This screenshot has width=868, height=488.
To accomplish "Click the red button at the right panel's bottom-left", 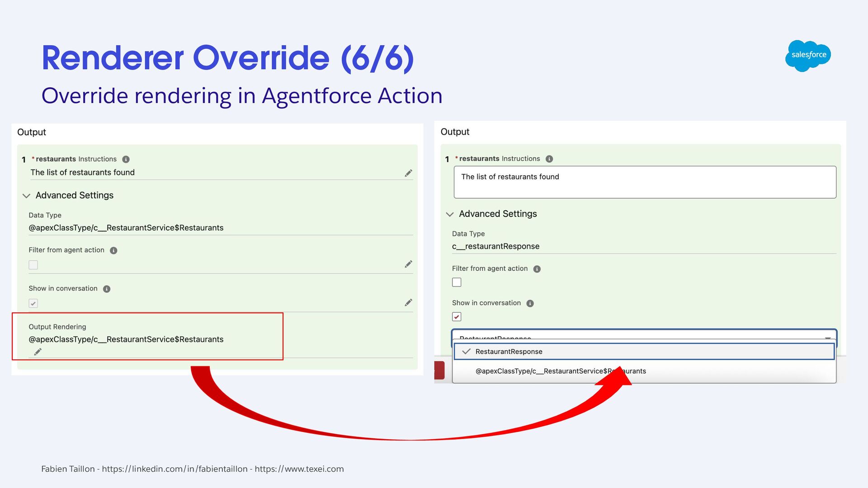I will coord(439,370).
